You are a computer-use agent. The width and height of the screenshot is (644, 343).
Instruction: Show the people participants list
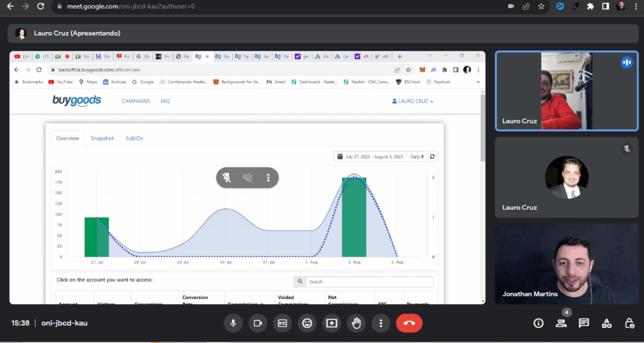pyautogui.click(x=561, y=323)
